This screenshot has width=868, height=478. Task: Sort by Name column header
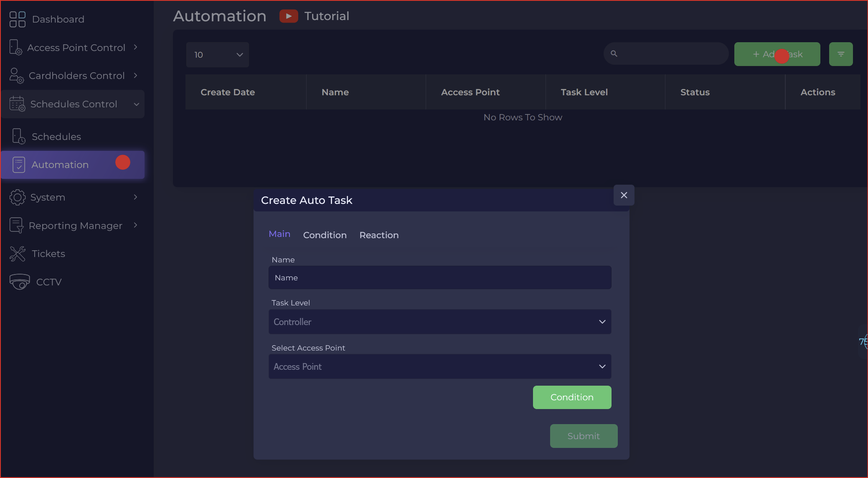[335, 92]
